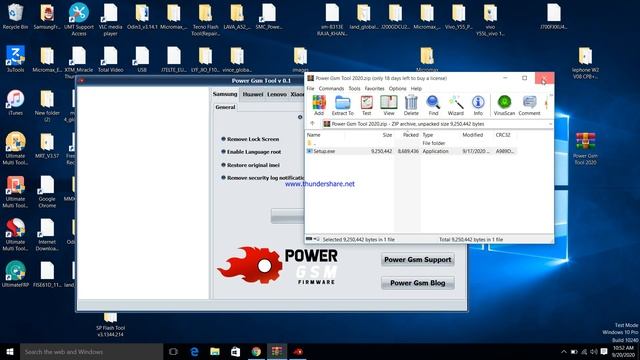This screenshot has height=360, width=640.
Task: Click the Extract To icon in WinRAR
Action: coord(342,105)
